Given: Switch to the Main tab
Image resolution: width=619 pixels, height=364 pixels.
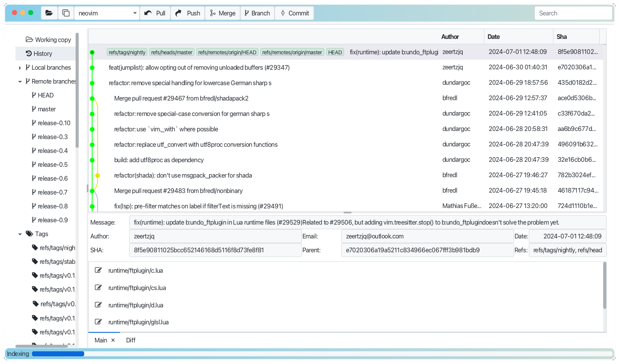Looking at the screenshot, I should coord(101,340).
